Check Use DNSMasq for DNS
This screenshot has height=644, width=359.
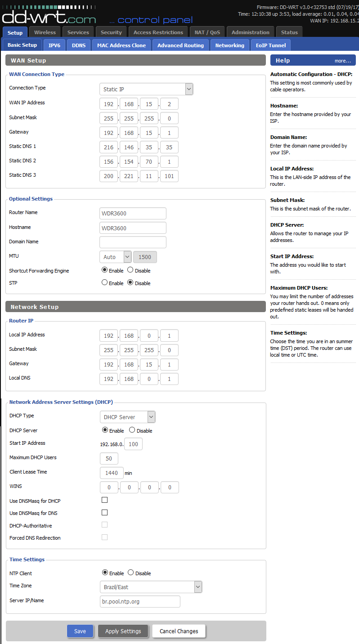coord(105,513)
